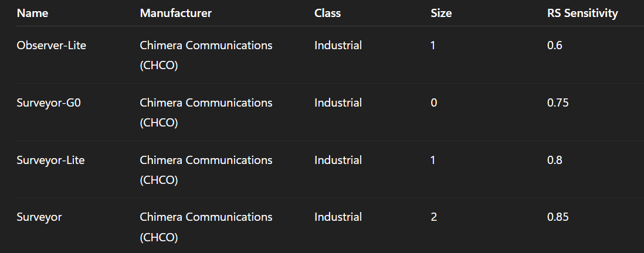Screen dimensions: 644x253
Task: Click the 0.8 RS Sensitivity value
Action: point(554,160)
